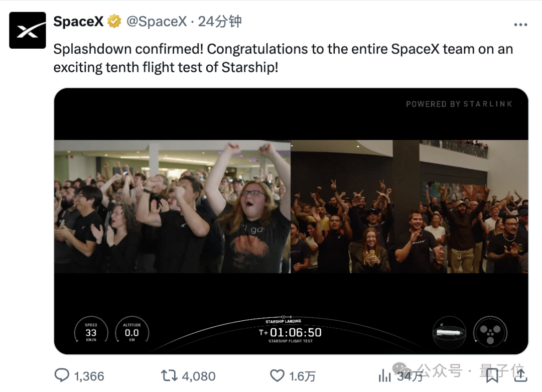Click the altitude gauge showing 0.0
The image size is (542, 392).
click(131, 332)
